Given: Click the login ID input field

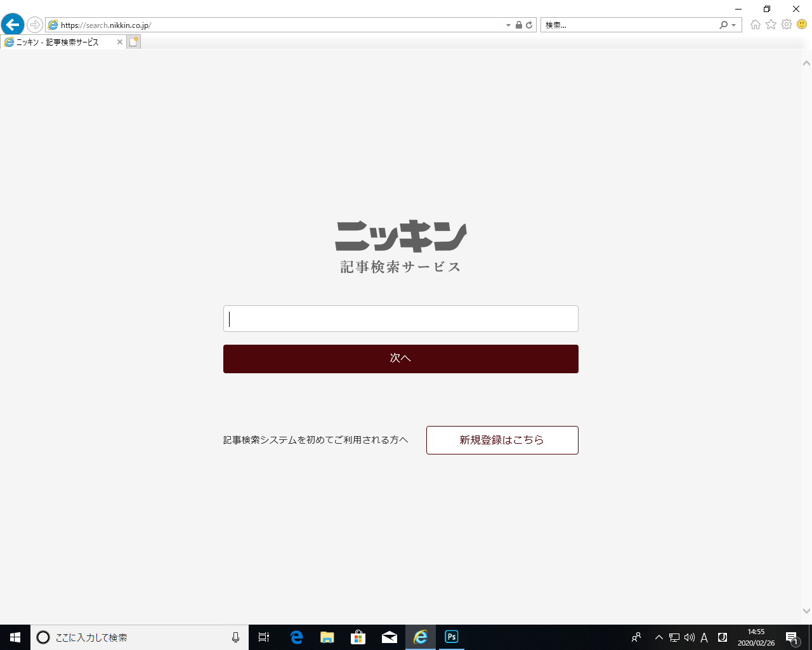Looking at the screenshot, I should [x=401, y=319].
